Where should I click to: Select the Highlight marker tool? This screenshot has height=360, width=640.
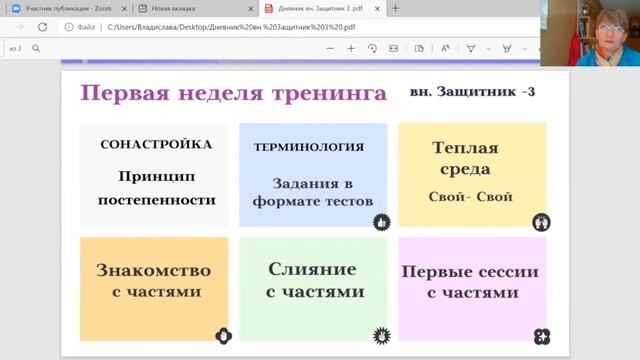[507, 49]
